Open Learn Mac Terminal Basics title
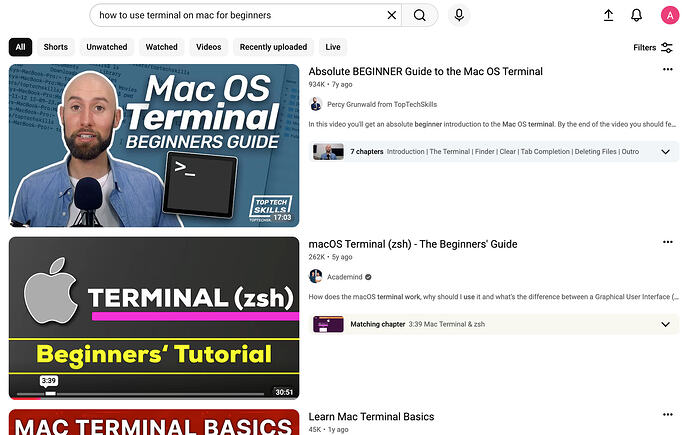Viewport: 690px width, 435px height. point(371,417)
